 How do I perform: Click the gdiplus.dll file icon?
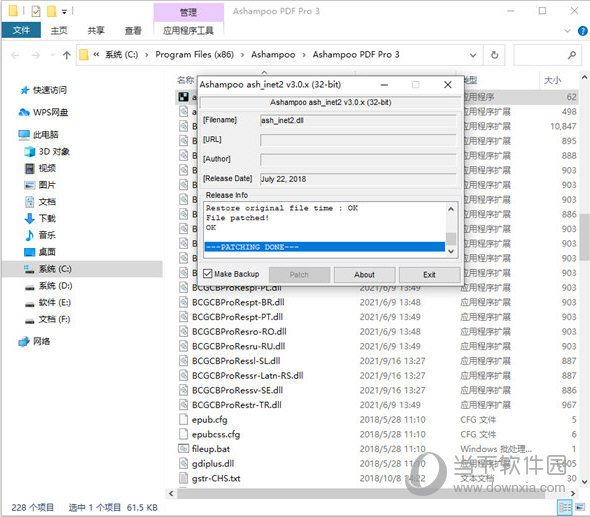183,463
